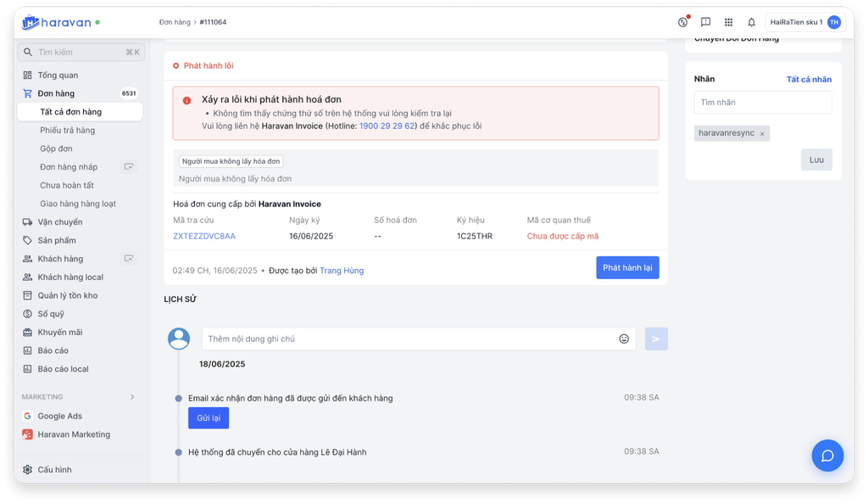Open the HaiRaTien sku 1 account menu
Viewport: 868px width, 504px height.
[804, 22]
